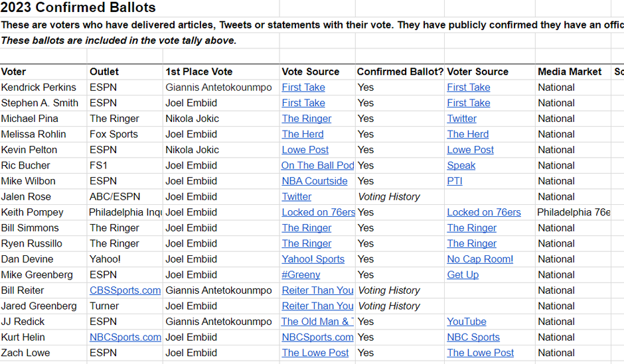This screenshot has width=624, height=364.
Task: Click the 1st Place Vote header cell
Action: click(199, 72)
